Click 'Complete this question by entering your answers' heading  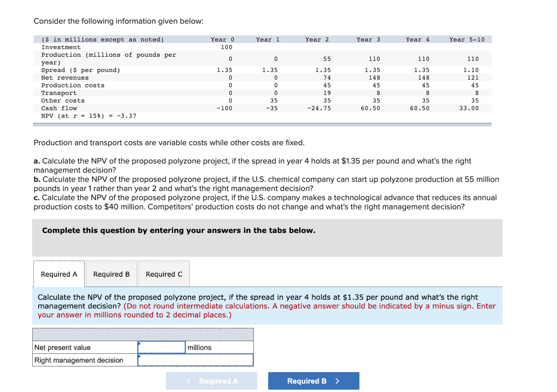(x=179, y=230)
